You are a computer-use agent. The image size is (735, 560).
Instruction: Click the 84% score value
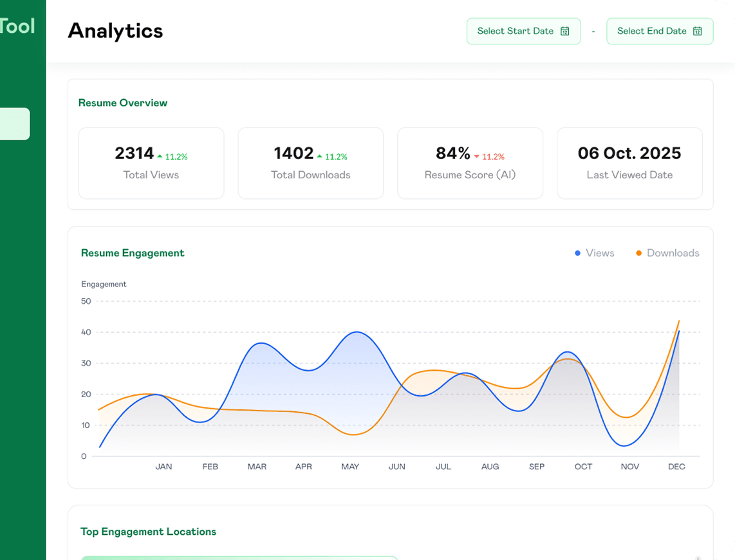(x=453, y=153)
